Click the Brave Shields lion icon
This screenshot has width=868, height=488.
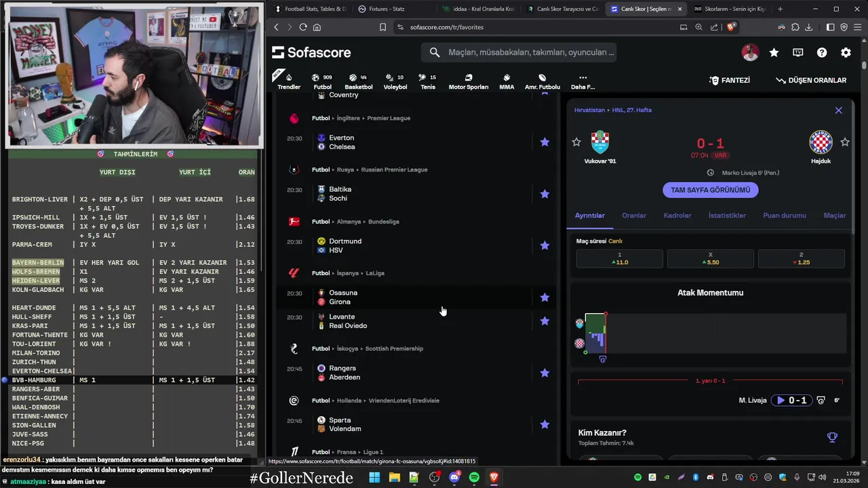coord(730,27)
